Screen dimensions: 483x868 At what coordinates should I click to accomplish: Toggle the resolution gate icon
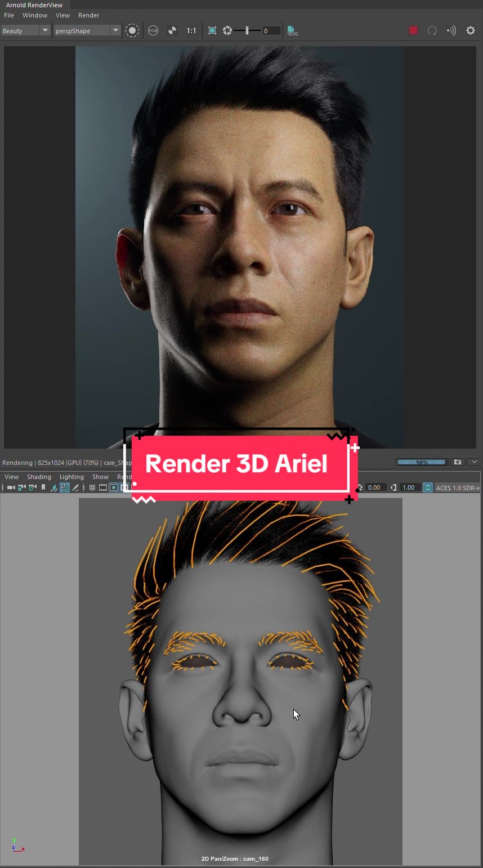click(114, 487)
